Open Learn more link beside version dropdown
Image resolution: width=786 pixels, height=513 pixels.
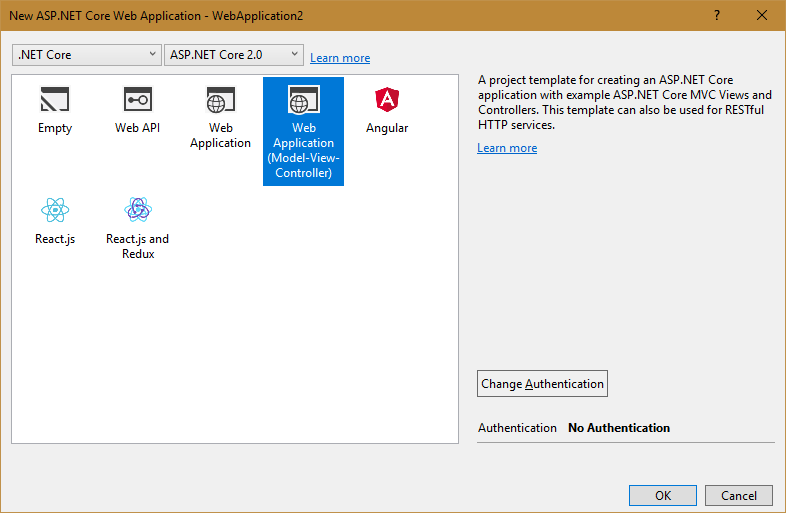(x=340, y=58)
